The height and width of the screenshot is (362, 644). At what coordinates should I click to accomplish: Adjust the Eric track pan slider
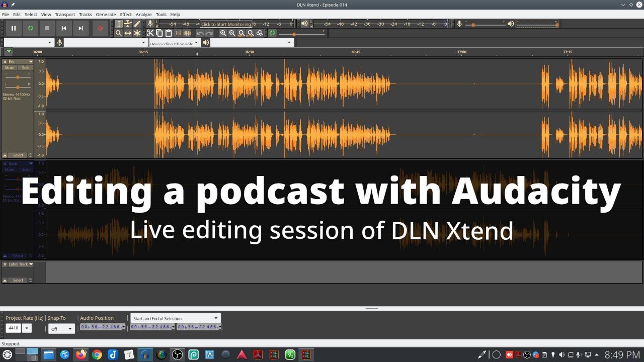click(18, 87)
